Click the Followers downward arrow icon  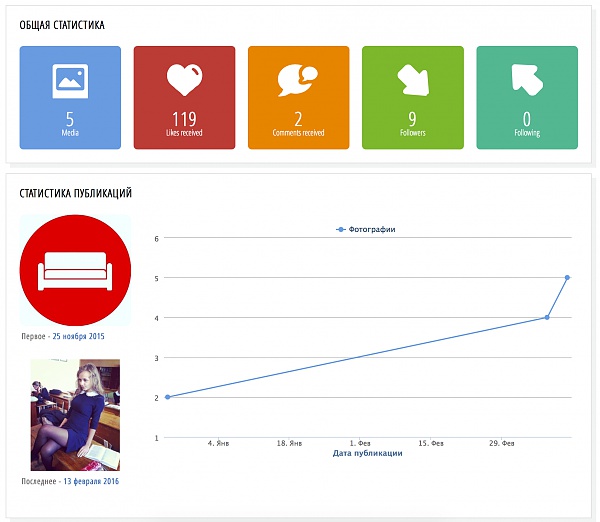pos(413,80)
